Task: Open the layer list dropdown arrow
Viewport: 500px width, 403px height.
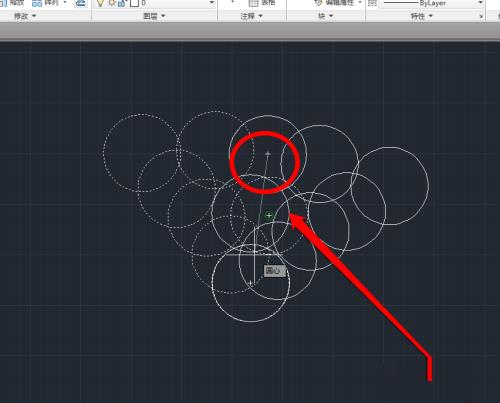Action: click(x=211, y=3)
